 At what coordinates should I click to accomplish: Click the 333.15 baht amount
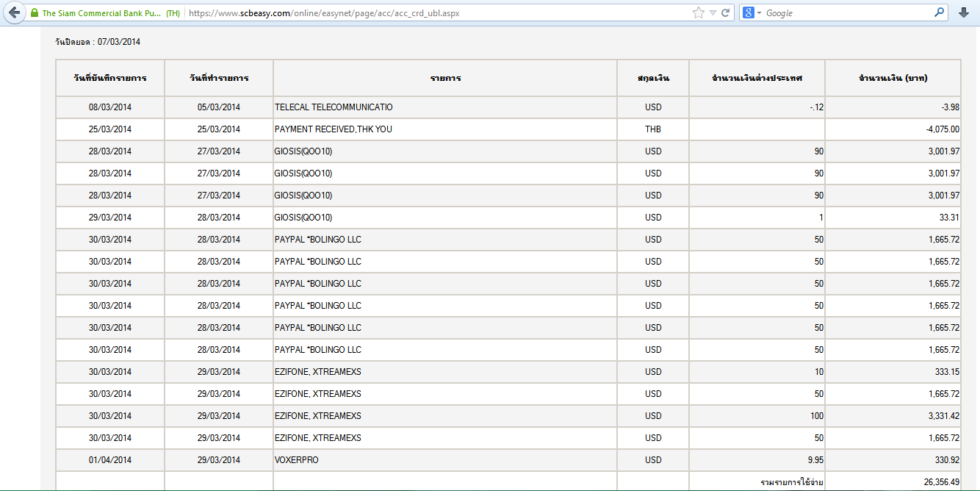947,372
